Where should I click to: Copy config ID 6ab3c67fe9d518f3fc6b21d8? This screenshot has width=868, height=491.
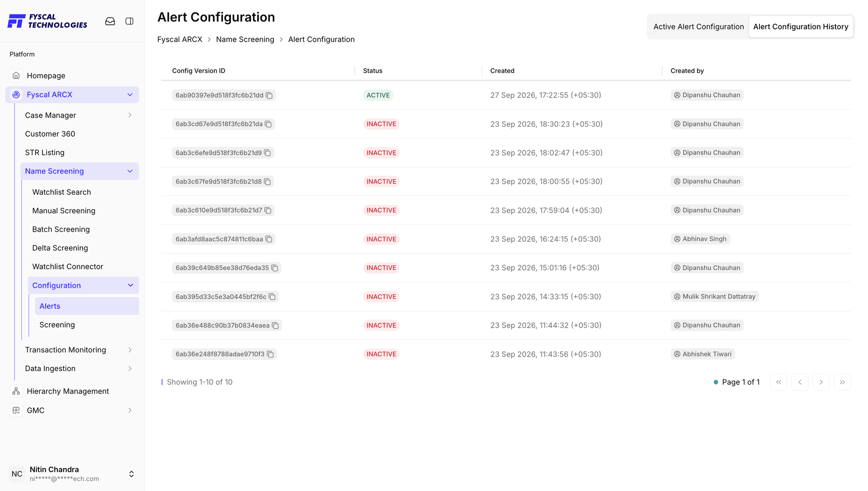[268, 181]
